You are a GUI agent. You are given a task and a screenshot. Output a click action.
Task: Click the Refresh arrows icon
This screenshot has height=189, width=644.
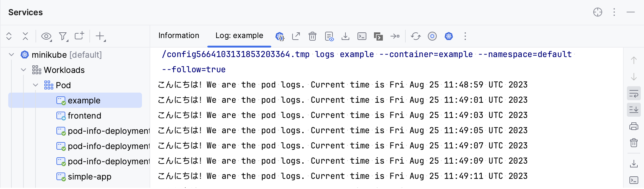pos(416,36)
